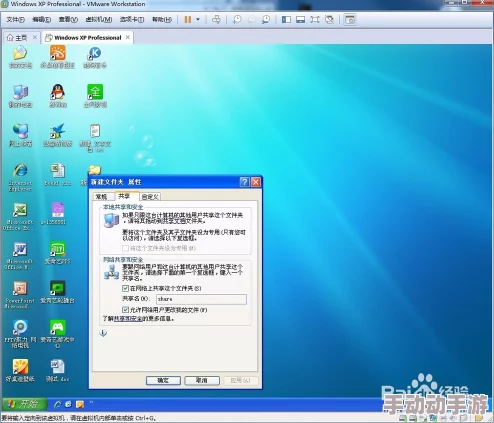Click the 确定 button in properties dialog

coord(163,380)
